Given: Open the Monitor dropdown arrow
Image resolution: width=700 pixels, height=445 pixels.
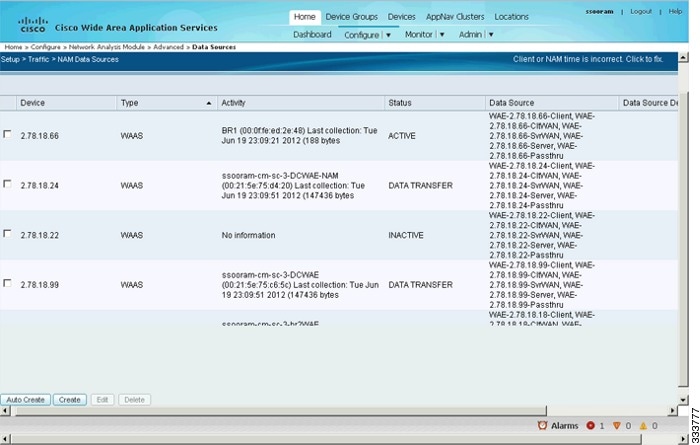Looking at the screenshot, I should click(442, 34).
